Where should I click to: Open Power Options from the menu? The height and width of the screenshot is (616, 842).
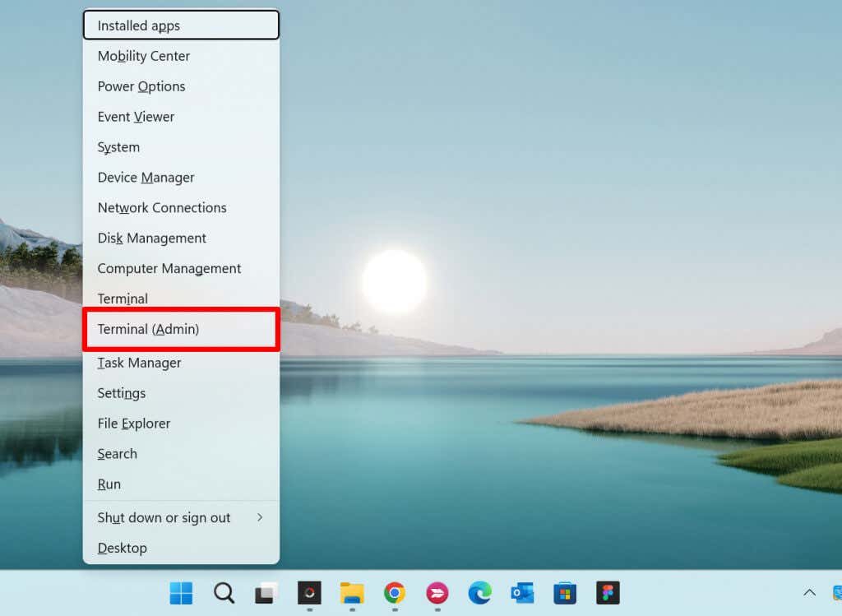pyautogui.click(x=141, y=86)
